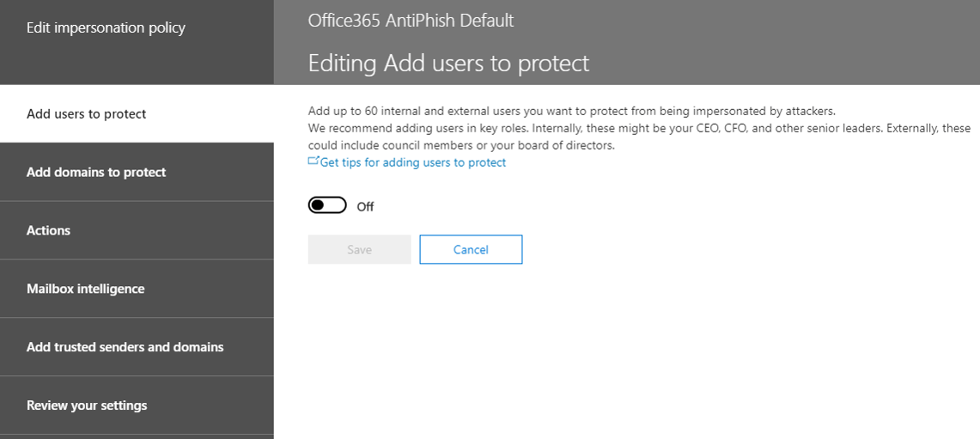Viewport: 980px width, 439px height.
Task: Toggle the Off switch for protected users
Action: pyautogui.click(x=327, y=205)
